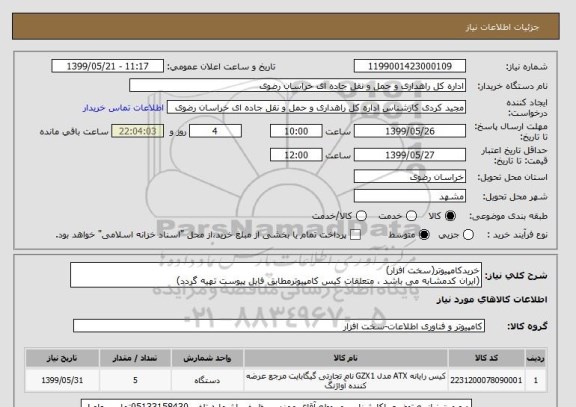The height and width of the screenshot is (407, 576).
Task: Click the validity time field 12:00
Action: tap(296, 155)
